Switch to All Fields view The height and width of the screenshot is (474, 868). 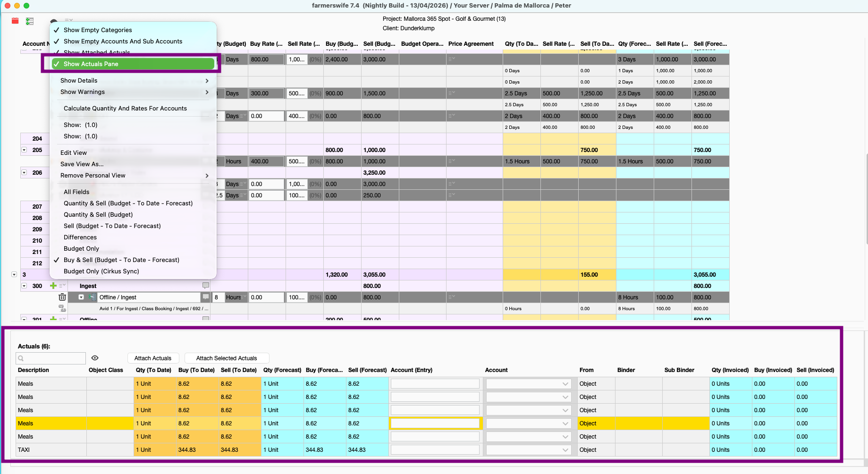pos(133,192)
